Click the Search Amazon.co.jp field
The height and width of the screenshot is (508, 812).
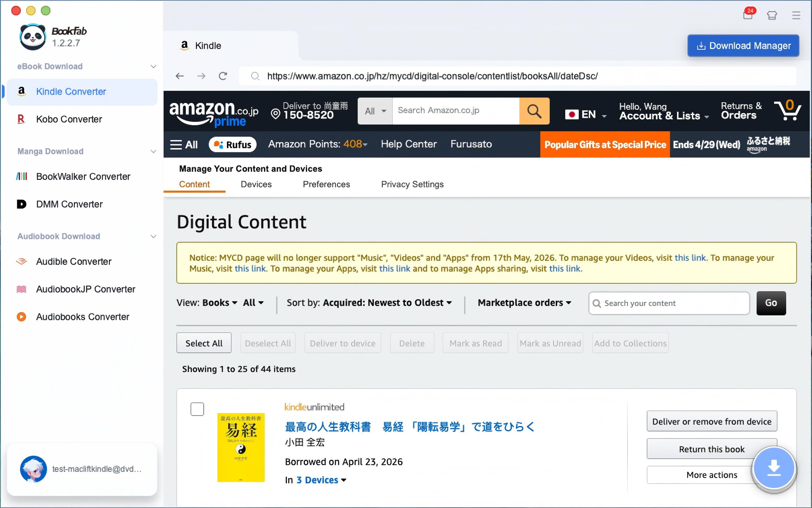pos(455,111)
